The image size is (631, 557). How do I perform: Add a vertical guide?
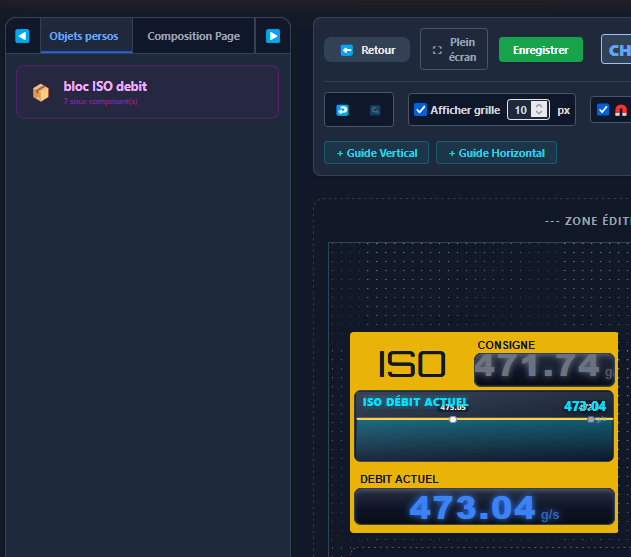[376, 153]
